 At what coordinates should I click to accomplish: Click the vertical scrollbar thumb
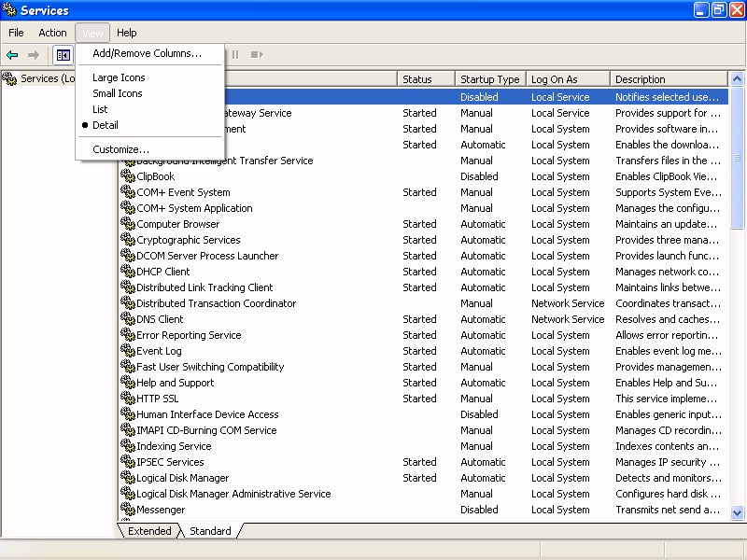[x=737, y=158]
